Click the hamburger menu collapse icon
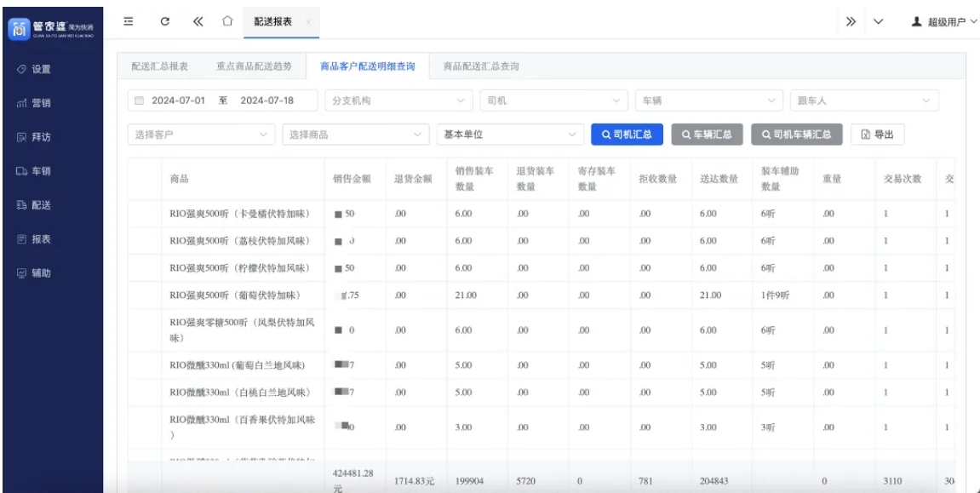Viewport: 980px width, 493px height. 129,21
